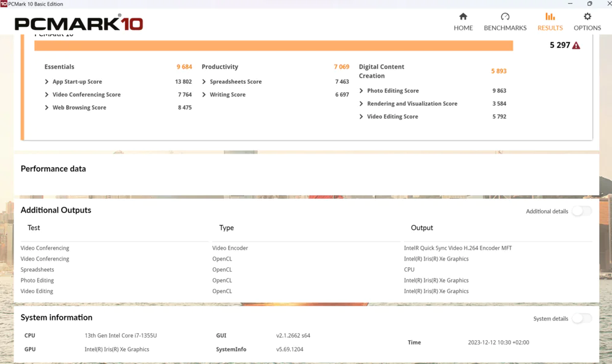
Task: Click the Writing value 6 697
Action: tap(342, 94)
